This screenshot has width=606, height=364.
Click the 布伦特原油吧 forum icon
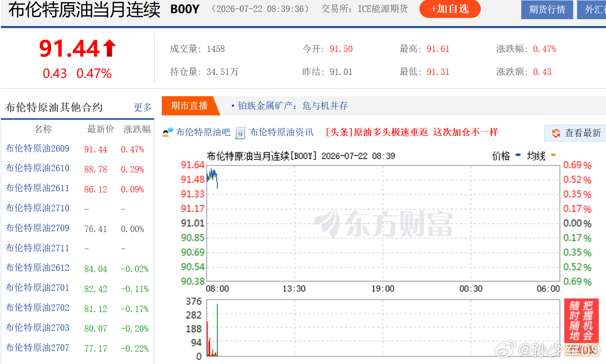coord(168,132)
